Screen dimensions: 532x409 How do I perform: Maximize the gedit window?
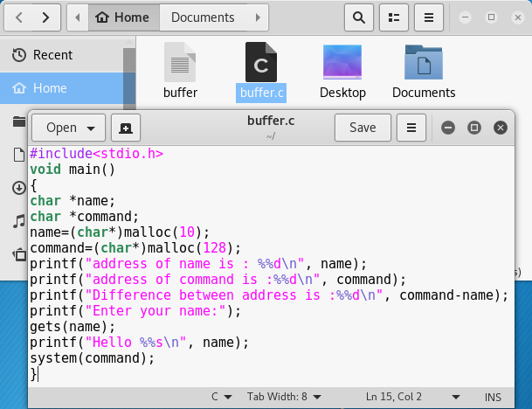pos(474,128)
